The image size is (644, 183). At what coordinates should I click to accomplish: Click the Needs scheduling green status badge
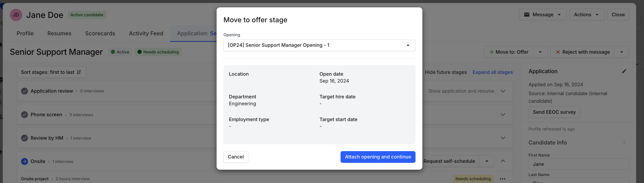[x=158, y=52]
